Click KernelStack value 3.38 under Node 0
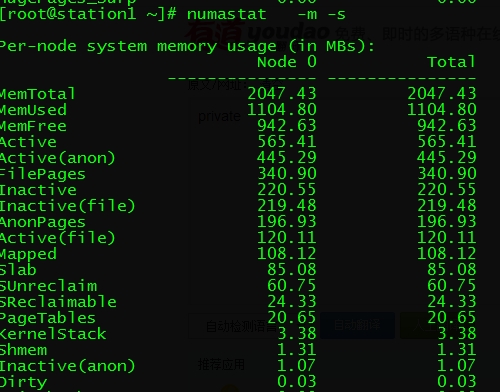The width and height of the screenshot is (500, 392). click(x=297, y=334)
